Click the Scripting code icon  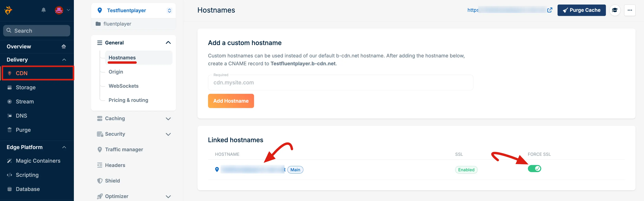(9, 175)
